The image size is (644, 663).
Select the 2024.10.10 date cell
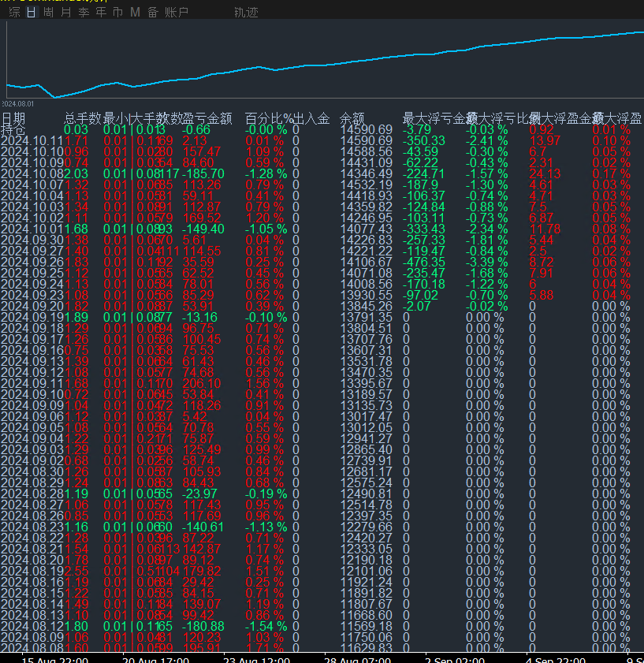(32, 152)
